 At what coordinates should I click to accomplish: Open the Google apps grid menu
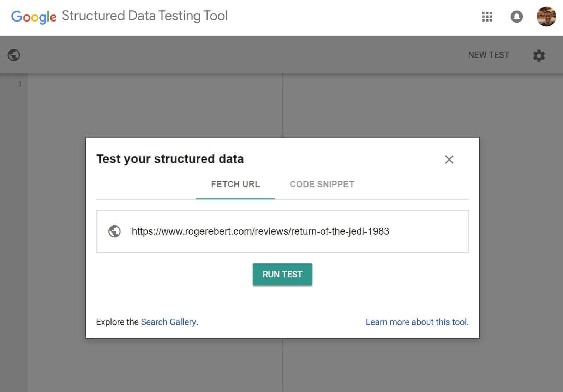pyautogui.click(x=487, y=17)
